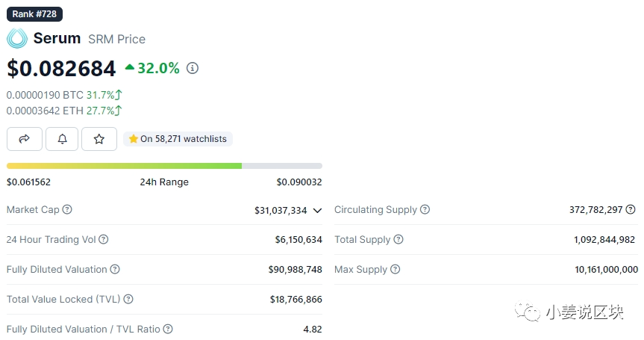Open 24 Hour Trading Vol help icon

point(104,239)
